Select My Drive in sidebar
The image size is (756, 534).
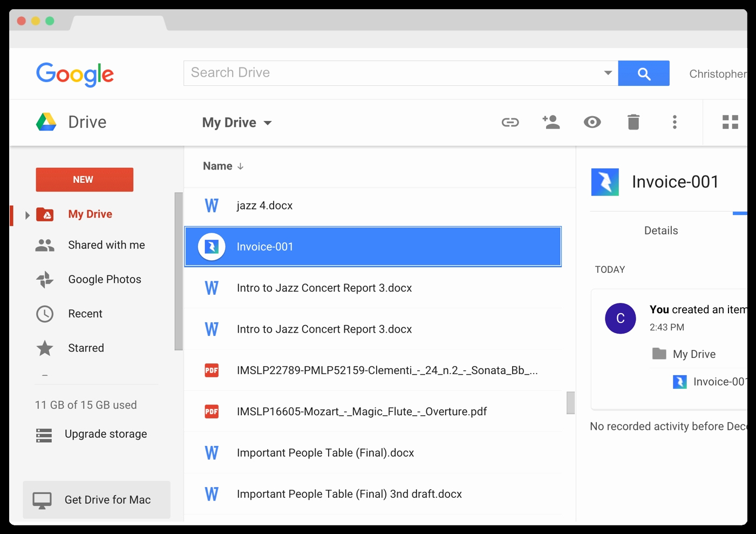click(90, 214)
